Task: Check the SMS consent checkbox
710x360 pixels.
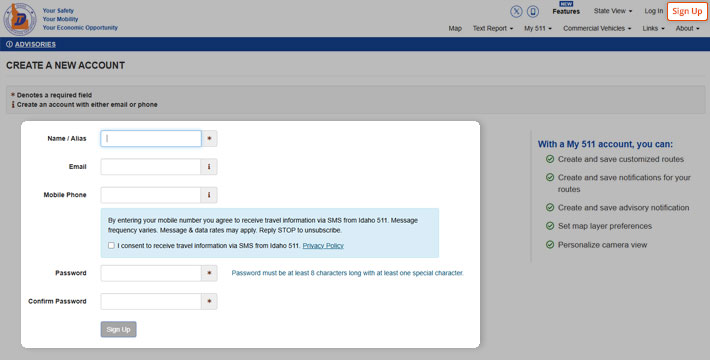Action: tap(111, 245)
